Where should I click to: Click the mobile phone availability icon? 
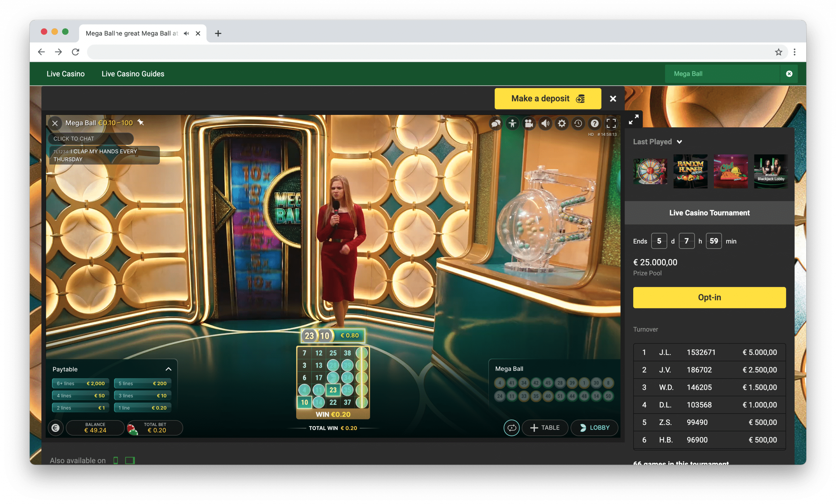pyautogui.click(x=116, y=460)
